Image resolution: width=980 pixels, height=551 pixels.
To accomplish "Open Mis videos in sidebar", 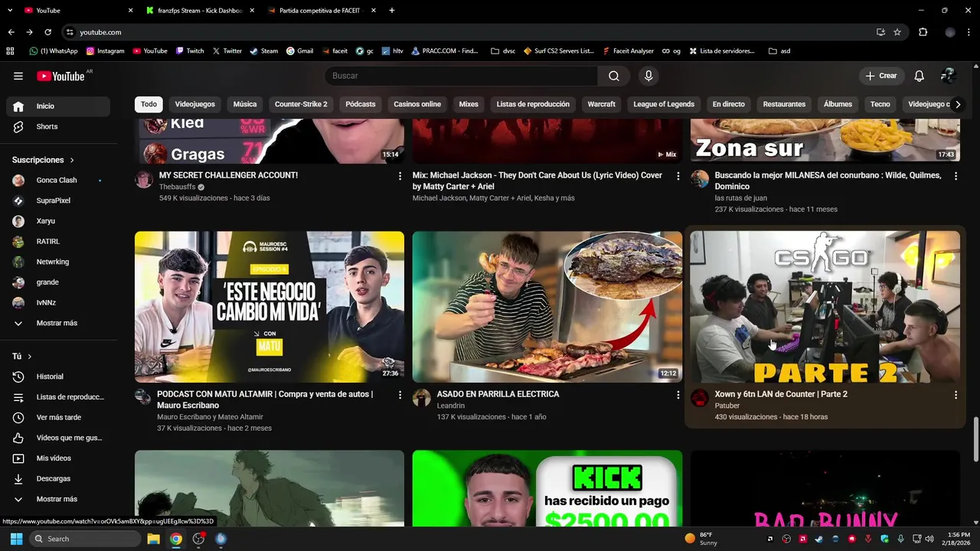I will click(x=58, y=458).
